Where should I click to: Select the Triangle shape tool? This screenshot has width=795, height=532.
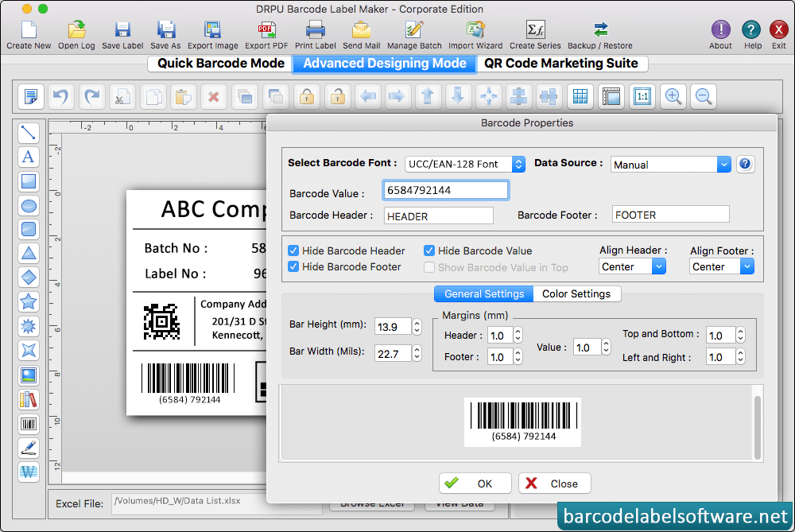click(29, 254)
